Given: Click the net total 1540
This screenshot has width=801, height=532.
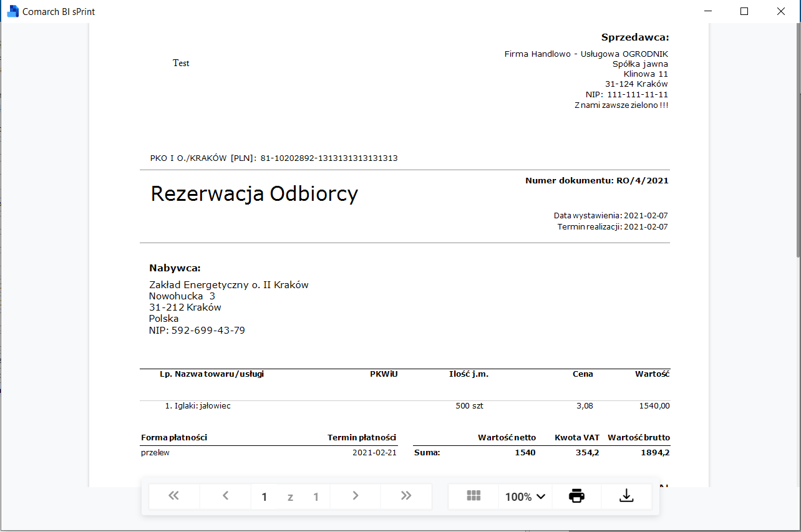Looking at the screenshot, I should click(x=525, y=453).
